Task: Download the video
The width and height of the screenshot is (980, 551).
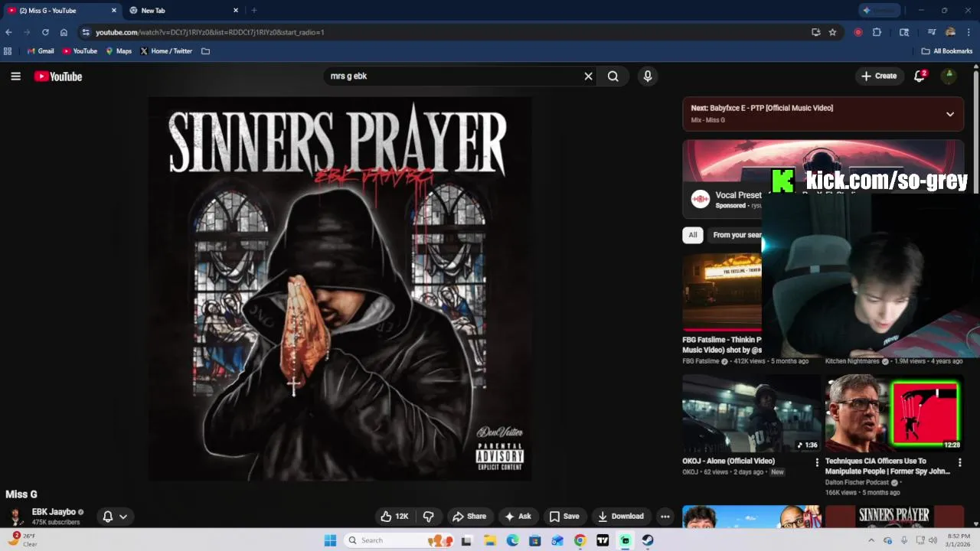Action: tap(621, 517)
